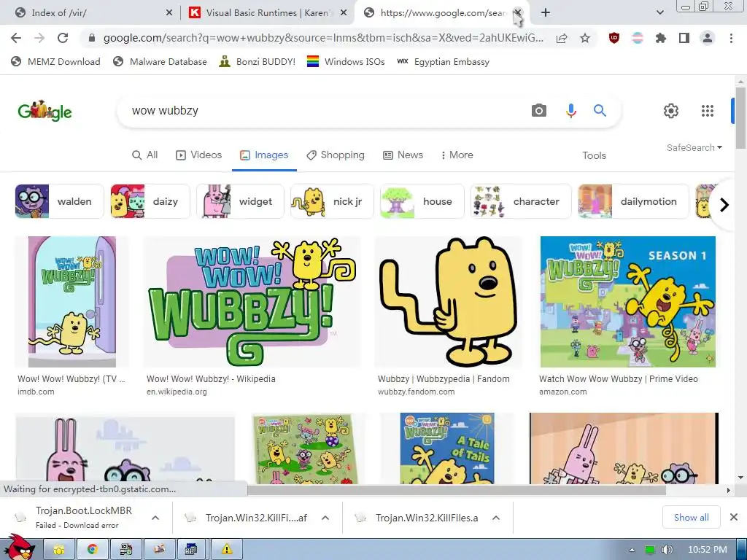Share this page via the share icon
This screenshot has height=560, width=747.
(562, 38)
